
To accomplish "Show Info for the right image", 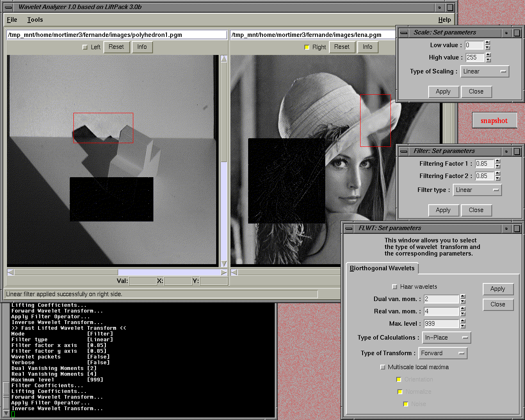I will 367,47.
